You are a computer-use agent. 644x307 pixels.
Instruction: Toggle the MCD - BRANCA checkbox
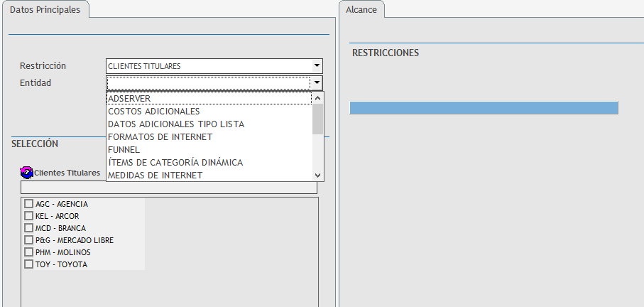pyautogui.click(x=29, y=228)
